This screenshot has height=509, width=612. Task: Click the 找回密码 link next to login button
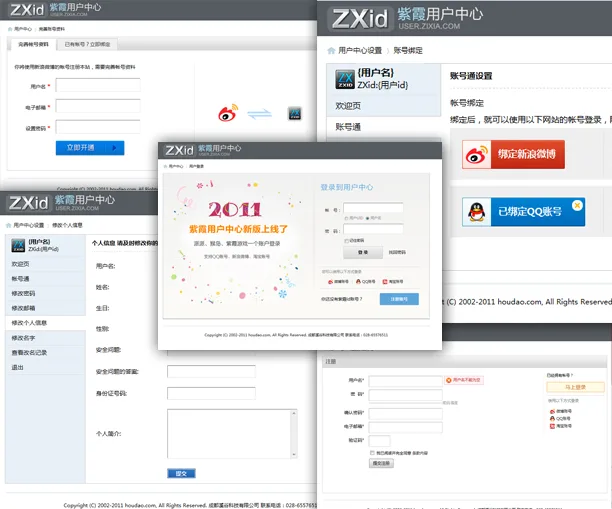pyautogui.click(x=397, y=253)
